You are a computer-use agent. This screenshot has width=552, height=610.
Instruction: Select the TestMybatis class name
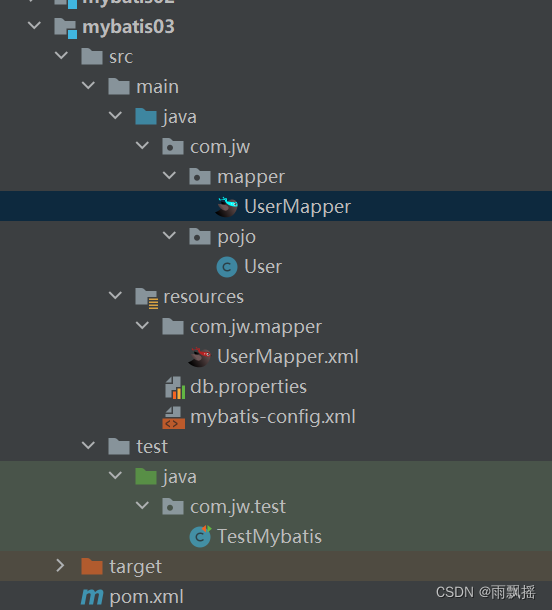269,537
